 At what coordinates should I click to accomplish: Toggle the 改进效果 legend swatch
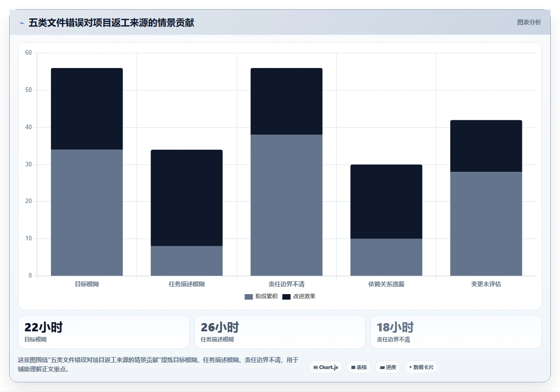(x=286, y=296)
